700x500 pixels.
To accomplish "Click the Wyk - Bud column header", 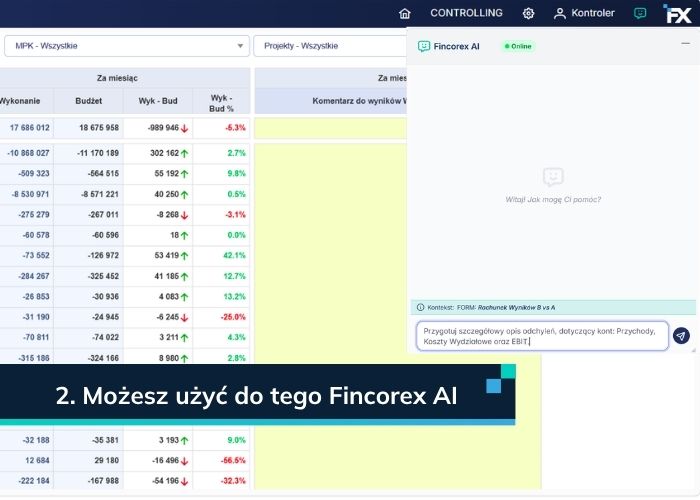I will 158,101.
